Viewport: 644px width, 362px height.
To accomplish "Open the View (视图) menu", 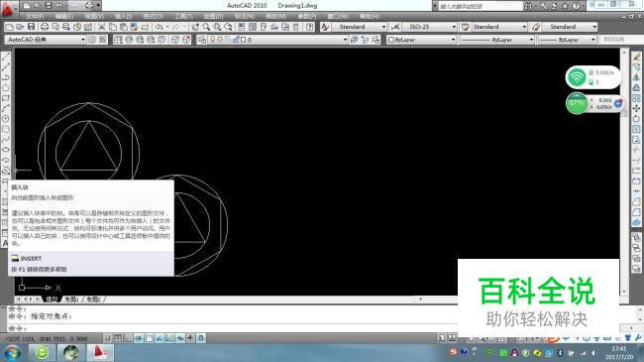I will click(x=94, y=17).
